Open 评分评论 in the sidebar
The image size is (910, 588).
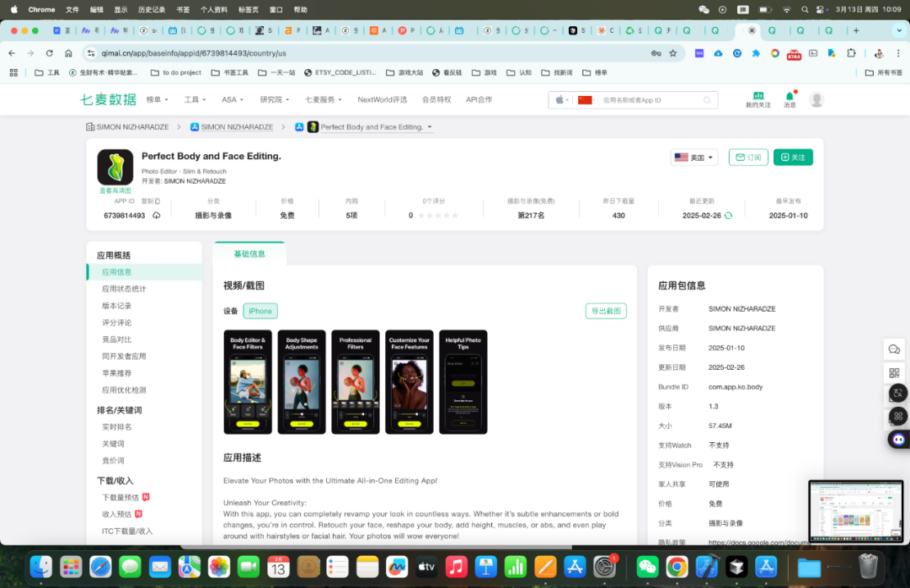tap(116, 323)
